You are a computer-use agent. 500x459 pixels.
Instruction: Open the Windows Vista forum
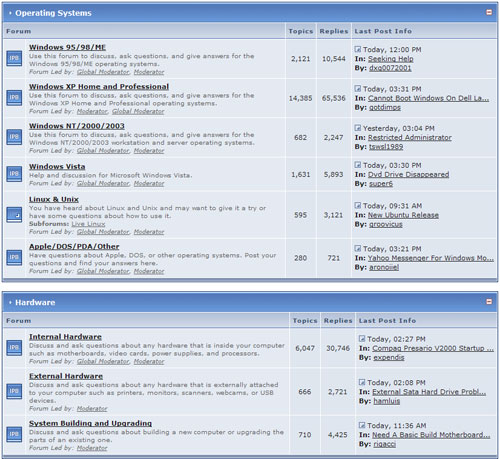click(x=57, y=166)
